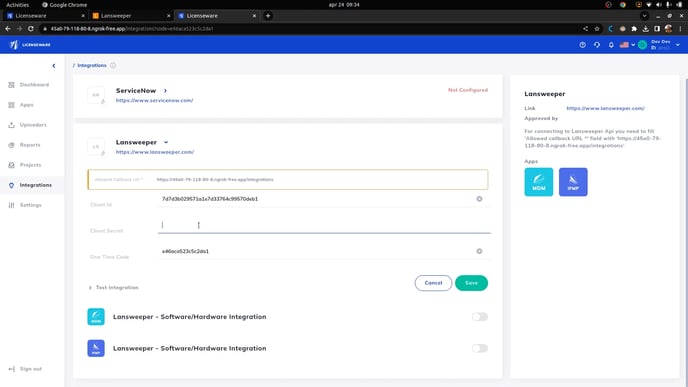Collapse the Lansweeper integration section arrow
The height and width of the screenshot is (387, 688).
[166, 142]
